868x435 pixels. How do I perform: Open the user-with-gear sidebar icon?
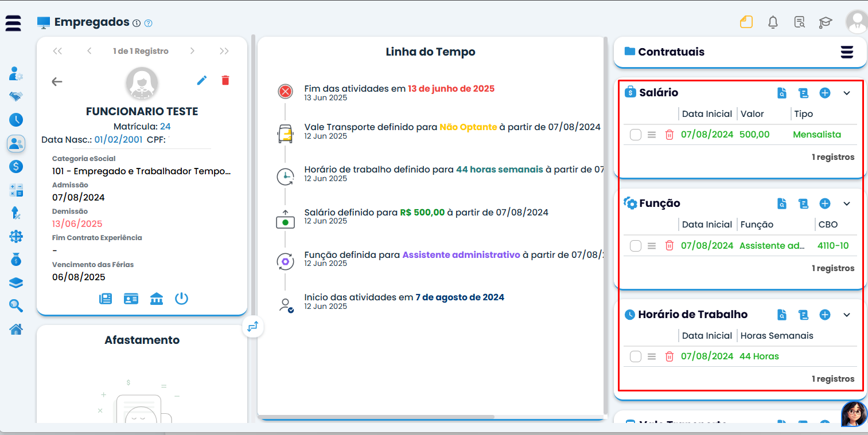coord(16,73)
